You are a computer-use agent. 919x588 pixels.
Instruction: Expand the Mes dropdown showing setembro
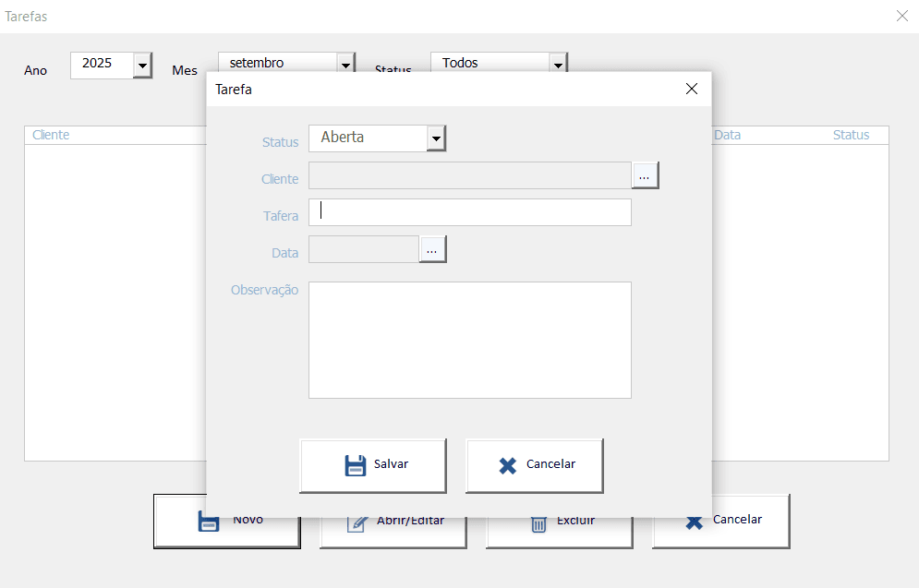pos(345,65)
